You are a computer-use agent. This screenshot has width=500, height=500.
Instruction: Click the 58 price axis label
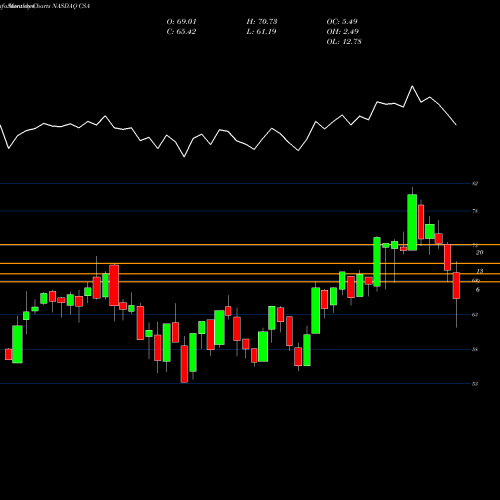(475, 349)
